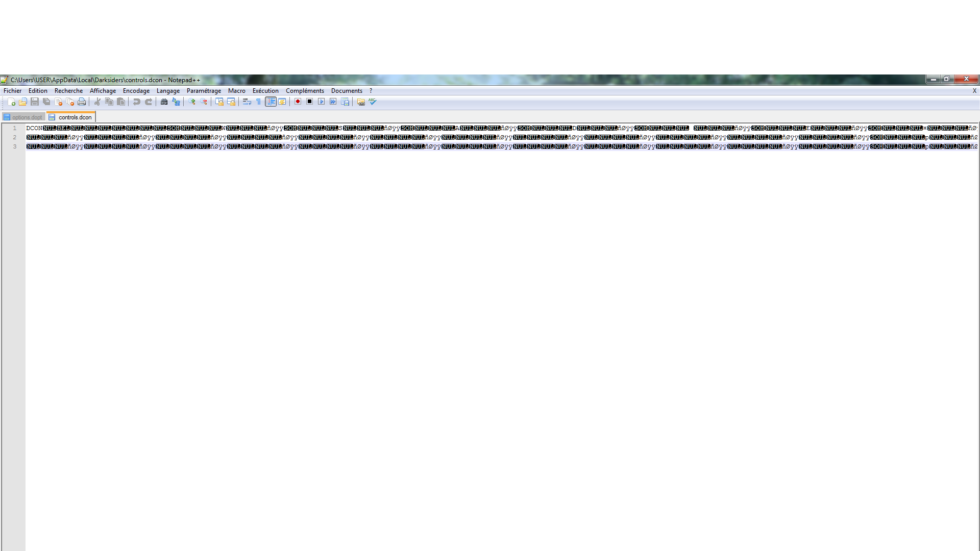Open the Encodage menu

(x=136, y=91)
